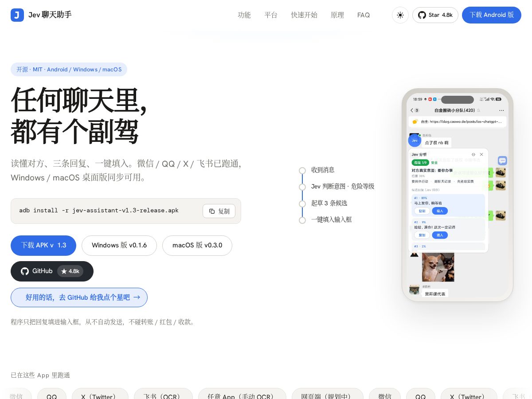Viewport: 532px width, 399px height.
Task: Click the 下载 APK v1.3 button
Action: coord(43,245)
